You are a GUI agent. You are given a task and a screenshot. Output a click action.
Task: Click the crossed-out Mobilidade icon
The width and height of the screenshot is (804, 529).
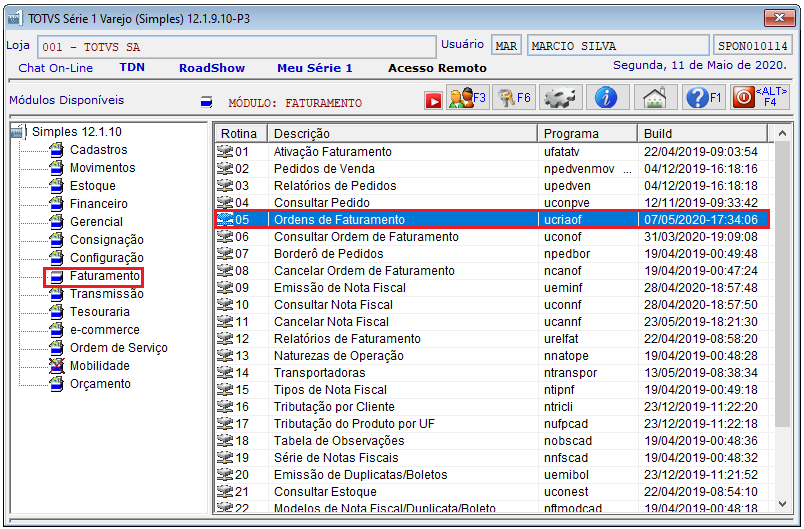[56, 365]
